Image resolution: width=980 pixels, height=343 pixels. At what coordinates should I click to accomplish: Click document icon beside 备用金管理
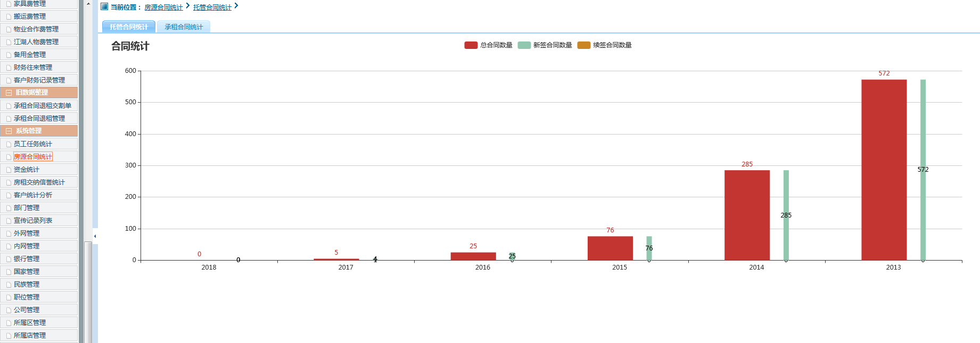(9, 55)
